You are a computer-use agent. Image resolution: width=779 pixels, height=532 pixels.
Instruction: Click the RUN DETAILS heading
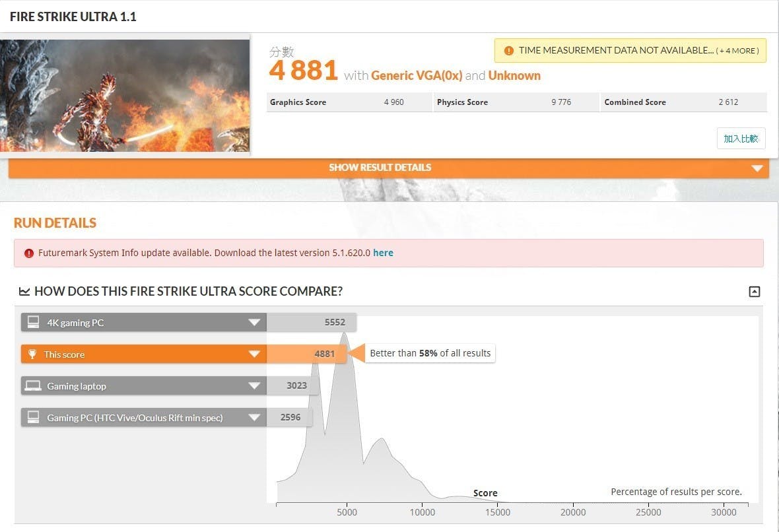coord(55,223)
